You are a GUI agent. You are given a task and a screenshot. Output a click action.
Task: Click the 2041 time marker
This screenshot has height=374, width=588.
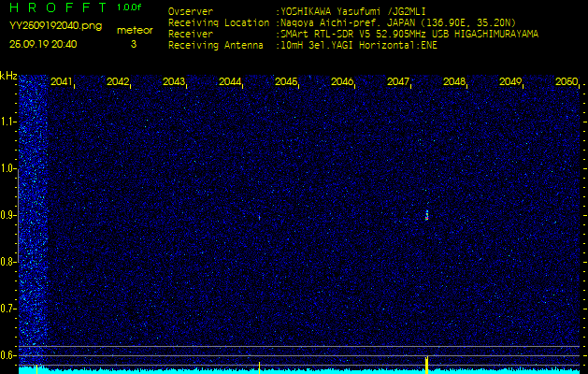(62, 82)
